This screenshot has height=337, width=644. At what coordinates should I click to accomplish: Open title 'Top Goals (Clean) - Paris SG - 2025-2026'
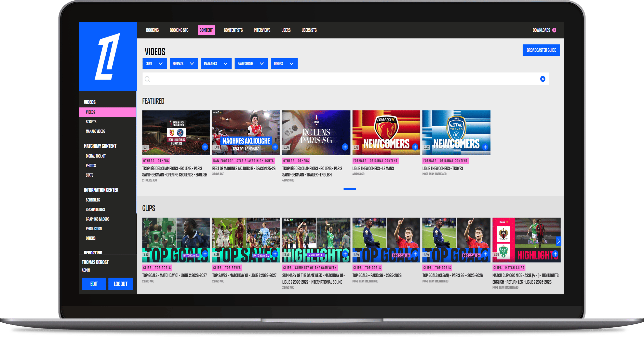coord(452,275)
